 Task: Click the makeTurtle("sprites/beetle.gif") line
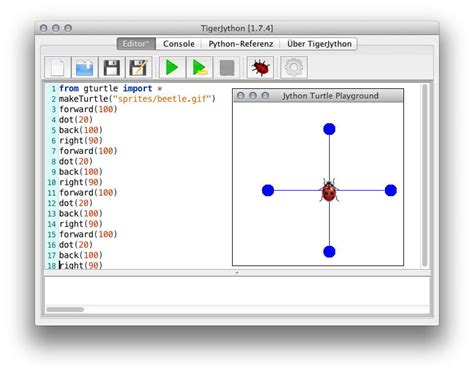pyautogui.click(x=137, y=99)
